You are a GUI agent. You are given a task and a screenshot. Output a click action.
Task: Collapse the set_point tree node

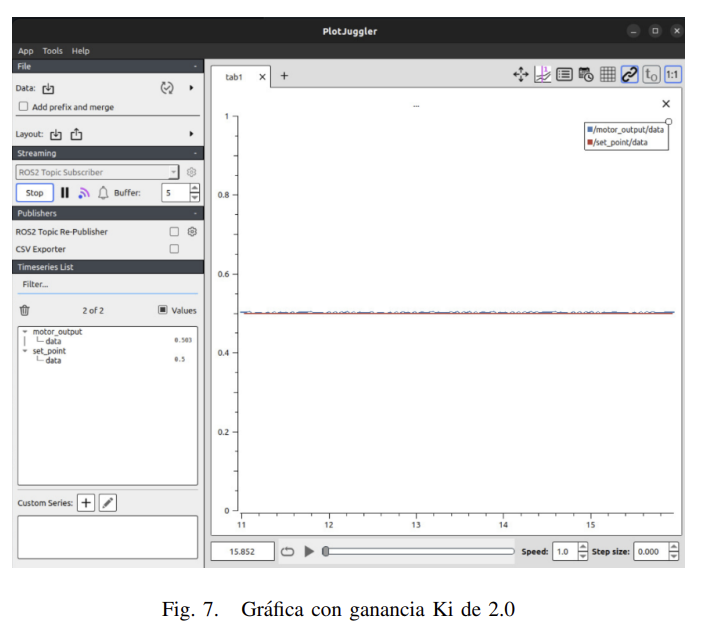pyautogui.click(x=25, y=351)
